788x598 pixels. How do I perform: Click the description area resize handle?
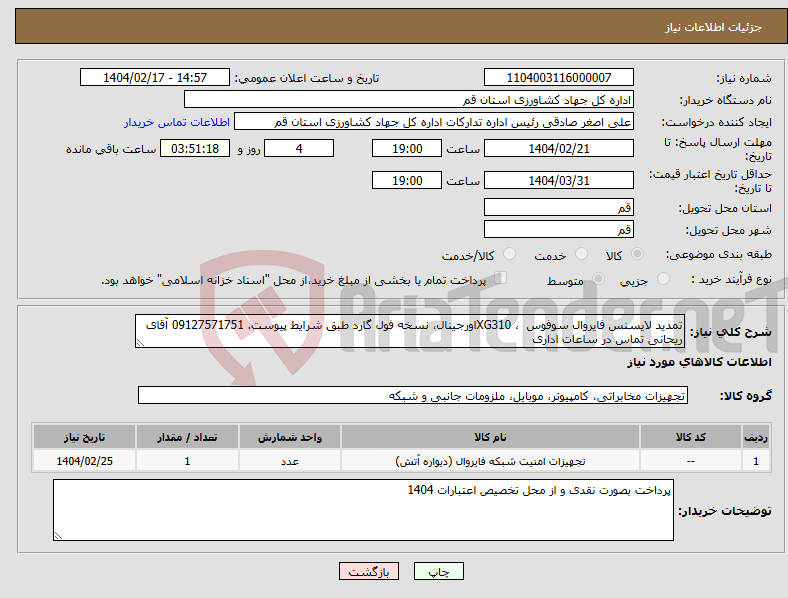coord(140,343)
